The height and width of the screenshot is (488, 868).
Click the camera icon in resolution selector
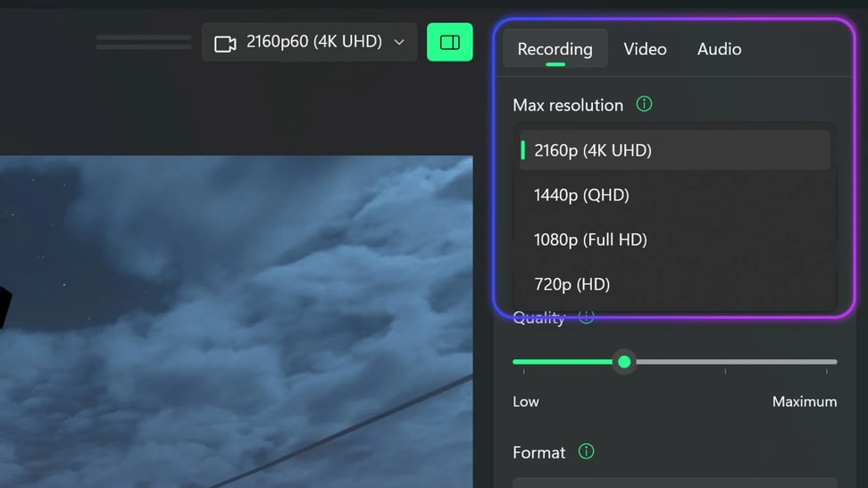coord(225,43)
